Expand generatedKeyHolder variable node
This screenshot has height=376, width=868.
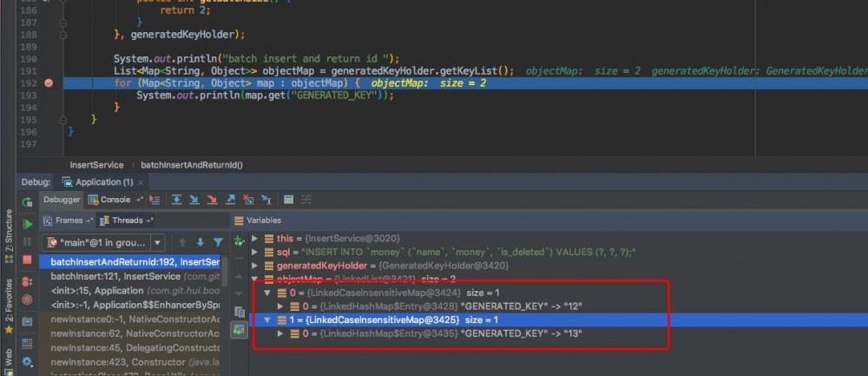254,266
